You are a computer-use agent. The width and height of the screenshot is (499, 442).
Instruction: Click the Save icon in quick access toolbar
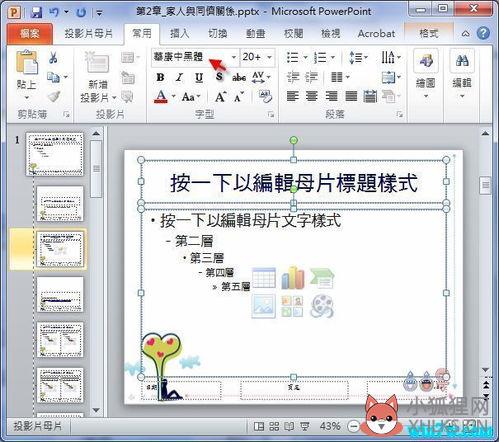click(36, 12)
